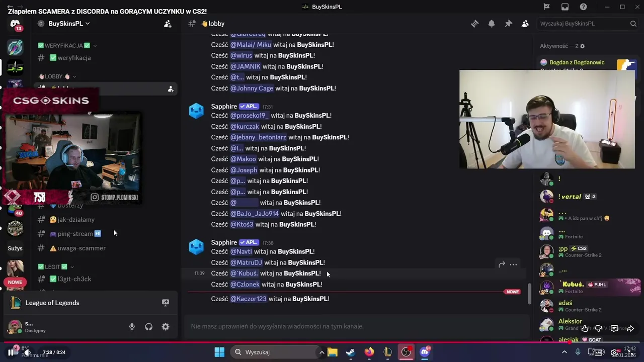Viewport: 644px width, 362px height.
Task: Click the share arrow icon
Action: pos(630,329)
